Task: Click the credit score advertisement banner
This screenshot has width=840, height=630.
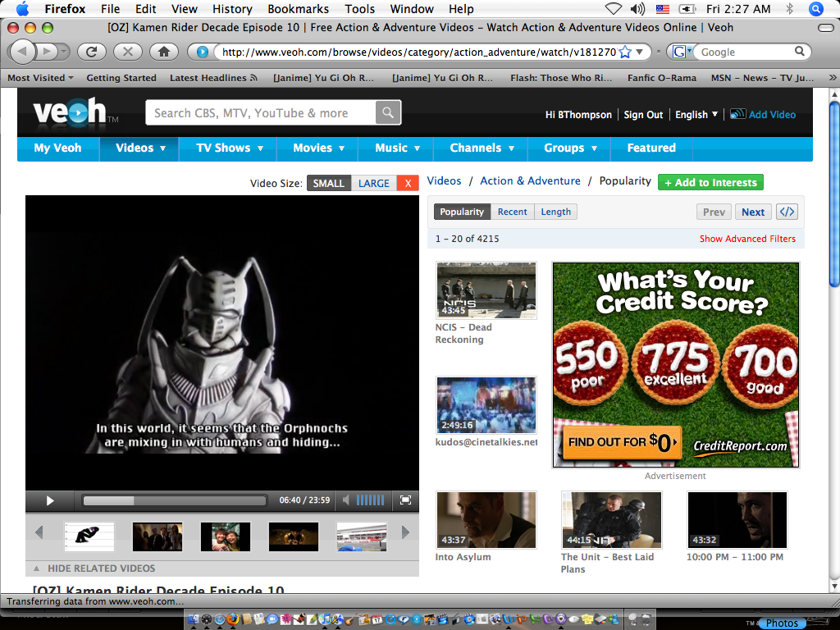Action: coord(676,365)
